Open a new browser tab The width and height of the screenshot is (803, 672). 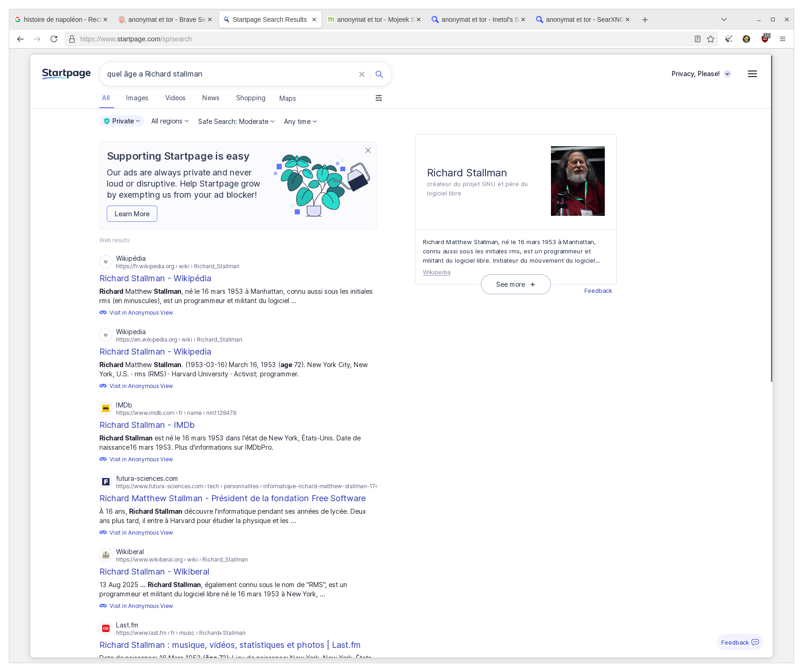pyautogui.click(x=645, y=19)
